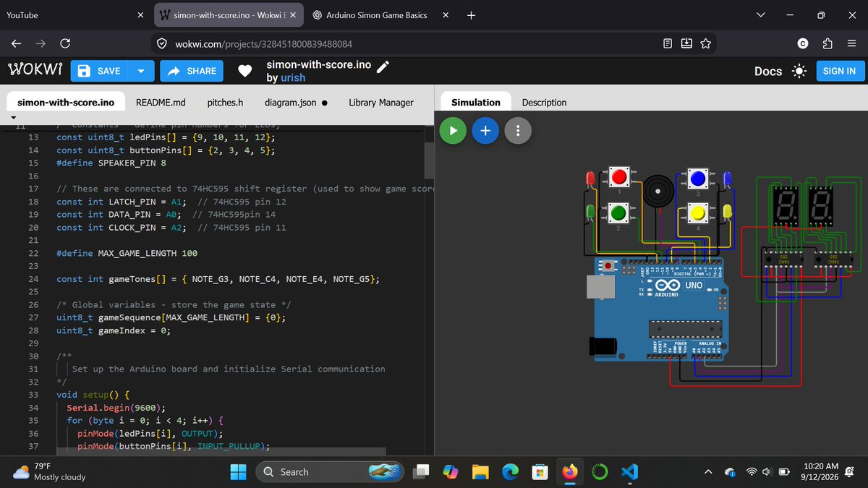The height and width of the screenshot is (488, 868).
Task: Like the project with the heart icon
Action: pos(245,71)
